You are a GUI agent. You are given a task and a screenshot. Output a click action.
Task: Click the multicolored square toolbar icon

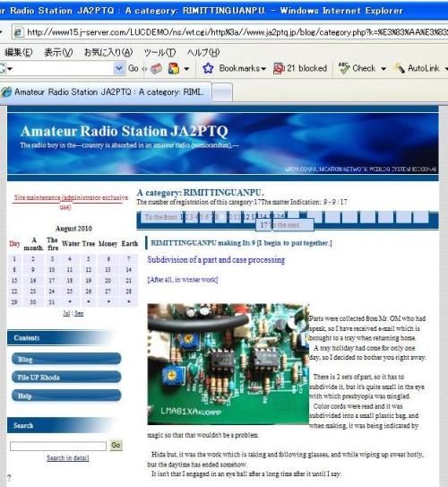[x=174, y=68]
